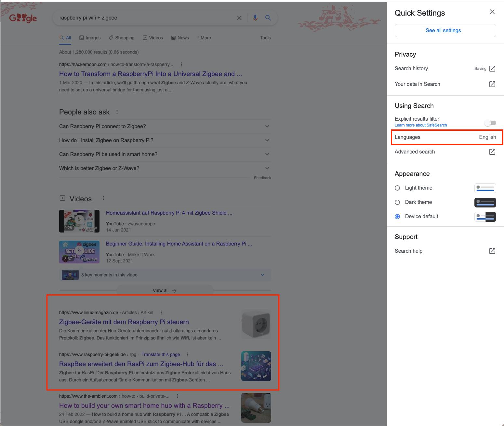504x426 pixels.
Task: Submit search with the magnifier icon
Action: 268,18
